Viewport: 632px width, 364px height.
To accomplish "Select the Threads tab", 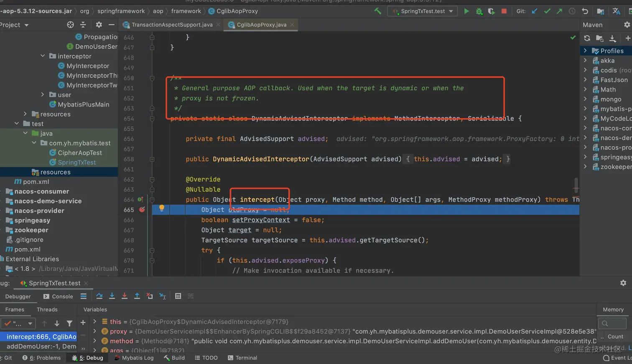I will [47, 310].
